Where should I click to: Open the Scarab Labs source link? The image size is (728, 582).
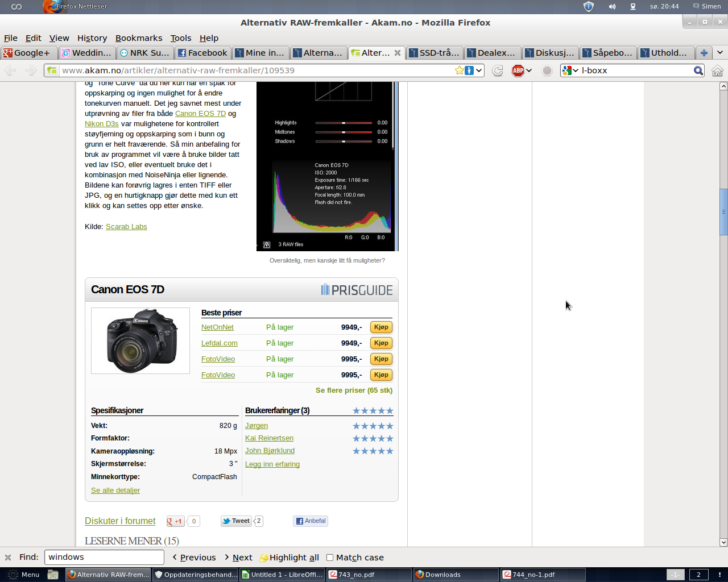pos(126,227)
